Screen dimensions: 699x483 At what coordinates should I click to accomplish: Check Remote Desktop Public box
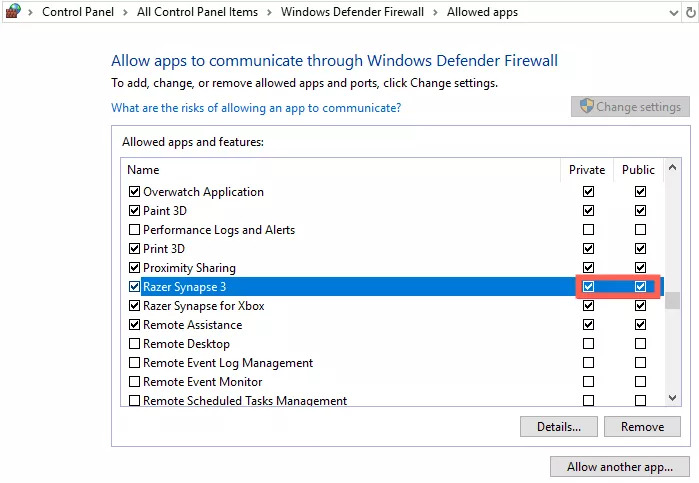point(641,344)
